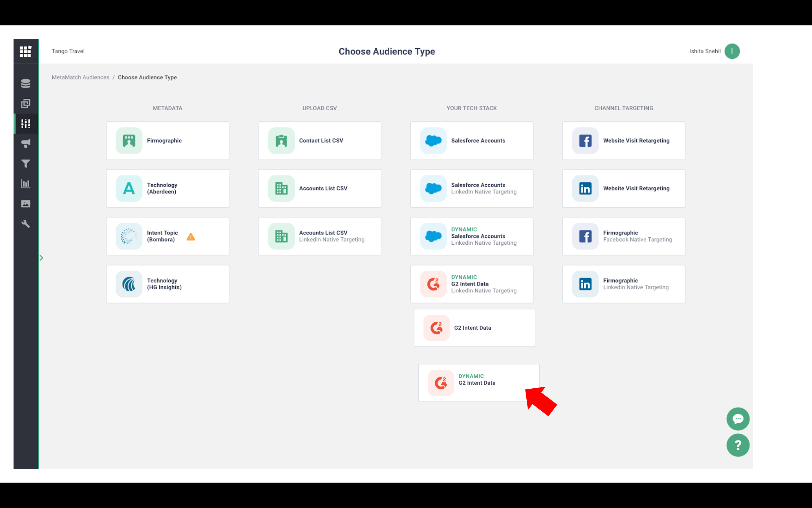The width and height of the screenshot is (812, 508).
Task: Click the Bombora warning triangle icon
Action: tap(191, 237)
